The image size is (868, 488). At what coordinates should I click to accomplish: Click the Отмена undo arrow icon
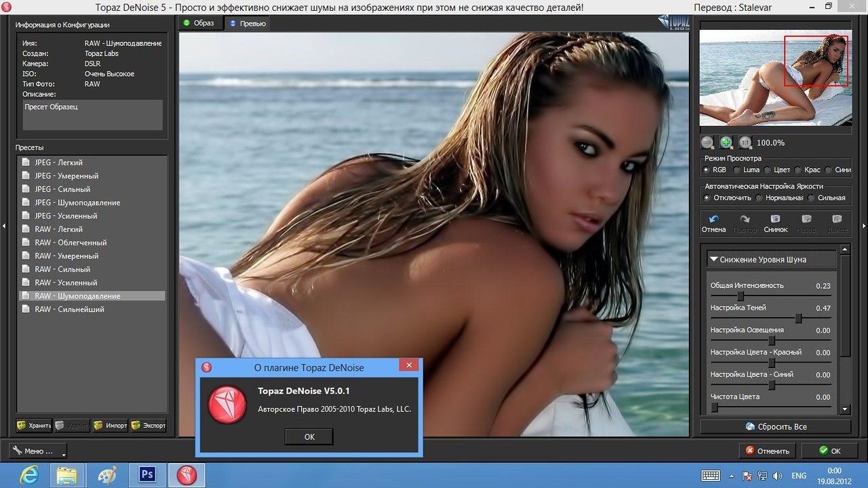tap(713, 219)
